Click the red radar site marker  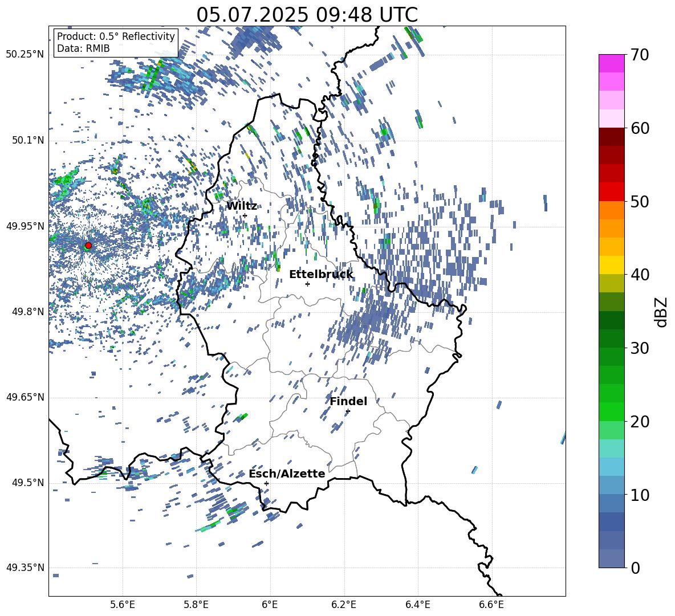(88, 246)
